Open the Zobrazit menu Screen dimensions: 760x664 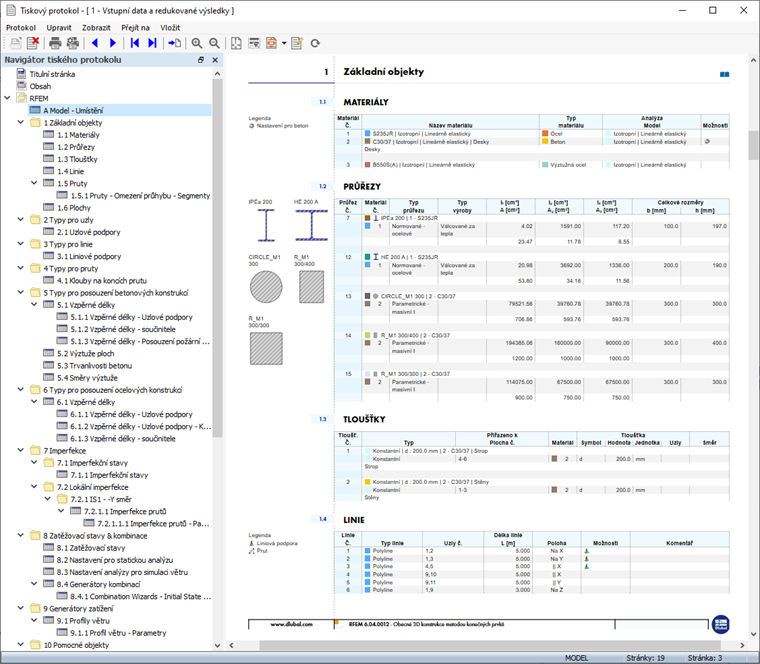tap(97, 27)
